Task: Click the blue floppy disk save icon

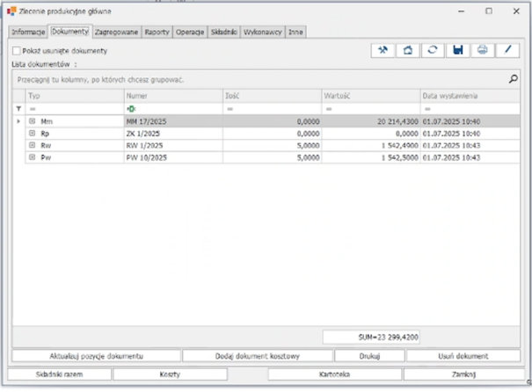Action: click(x=458, y=50)
